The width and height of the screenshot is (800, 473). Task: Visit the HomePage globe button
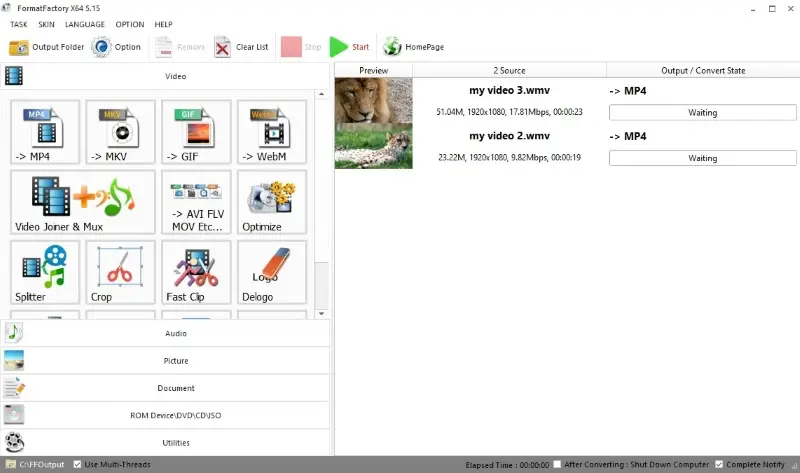click(x=414, y=47)
